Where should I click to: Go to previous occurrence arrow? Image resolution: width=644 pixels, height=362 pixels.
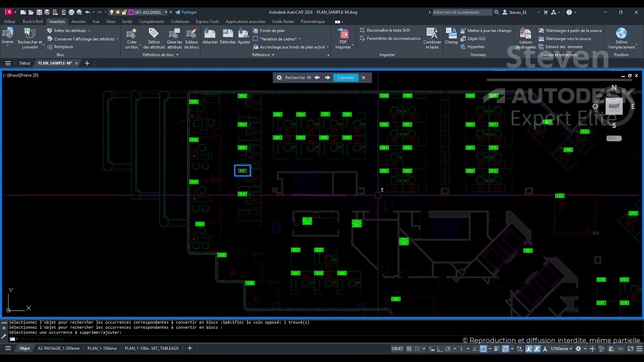coord(317,77)
